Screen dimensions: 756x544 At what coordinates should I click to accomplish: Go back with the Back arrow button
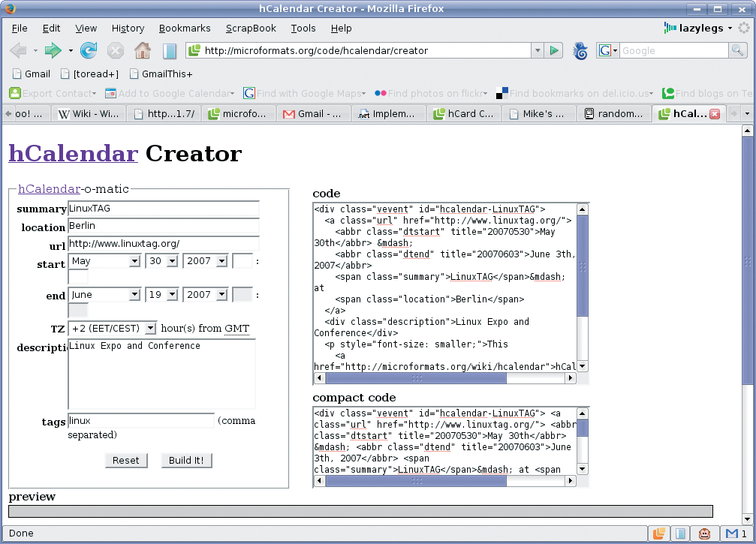(18, 50)
